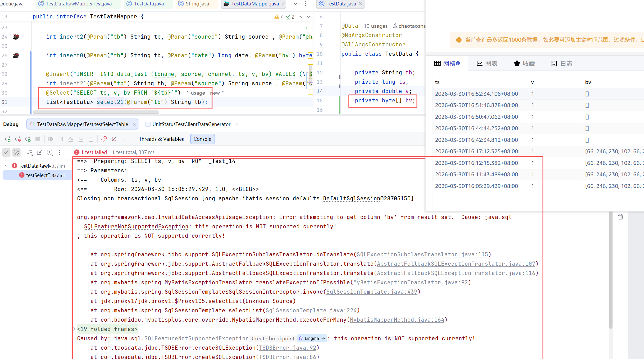
Task: Stop the debug session
Action: (x=38, y=139)
